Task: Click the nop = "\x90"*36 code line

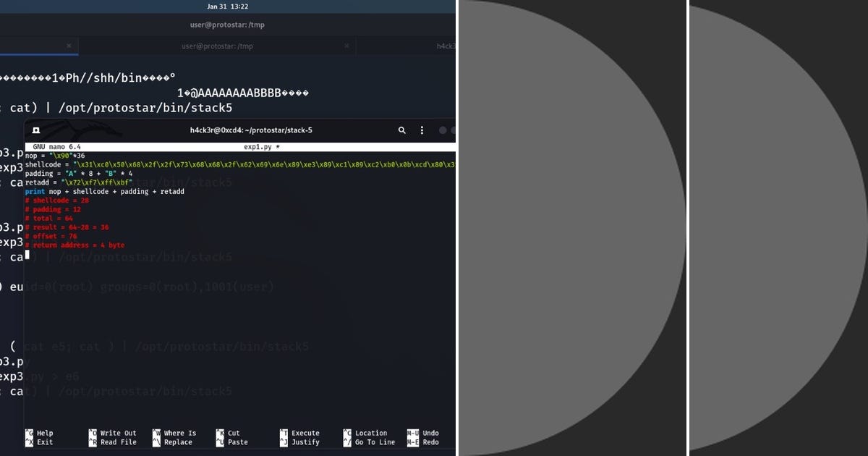Action: [56, 156]
